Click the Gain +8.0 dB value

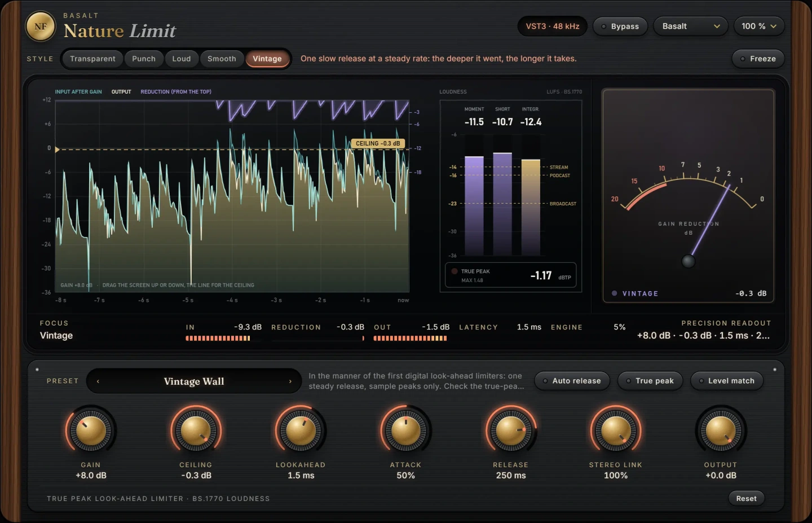point(91,476)
